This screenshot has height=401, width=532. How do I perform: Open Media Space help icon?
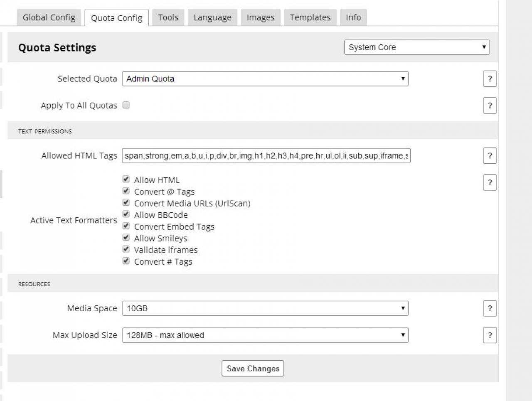coord(490,308)
